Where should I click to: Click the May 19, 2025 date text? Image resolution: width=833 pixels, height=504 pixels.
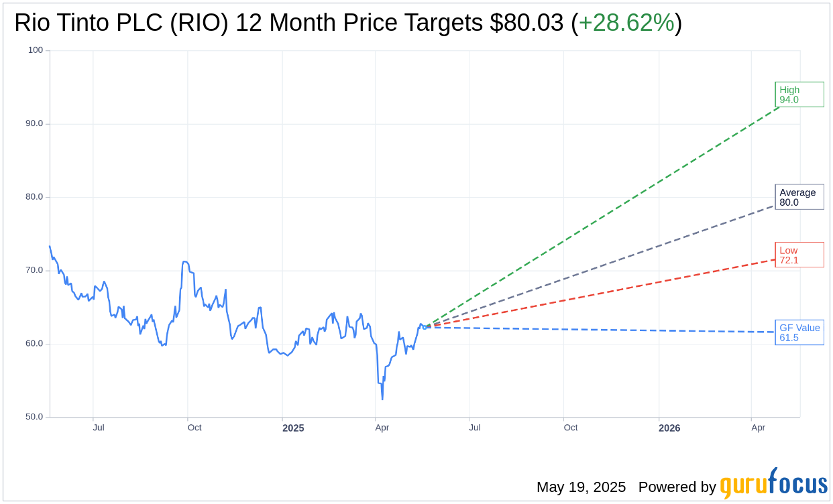click(581, 487)
